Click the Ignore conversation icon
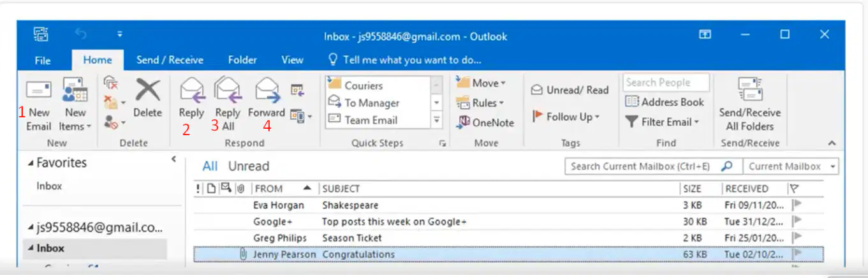868x278 pixels. click(111, 83)
